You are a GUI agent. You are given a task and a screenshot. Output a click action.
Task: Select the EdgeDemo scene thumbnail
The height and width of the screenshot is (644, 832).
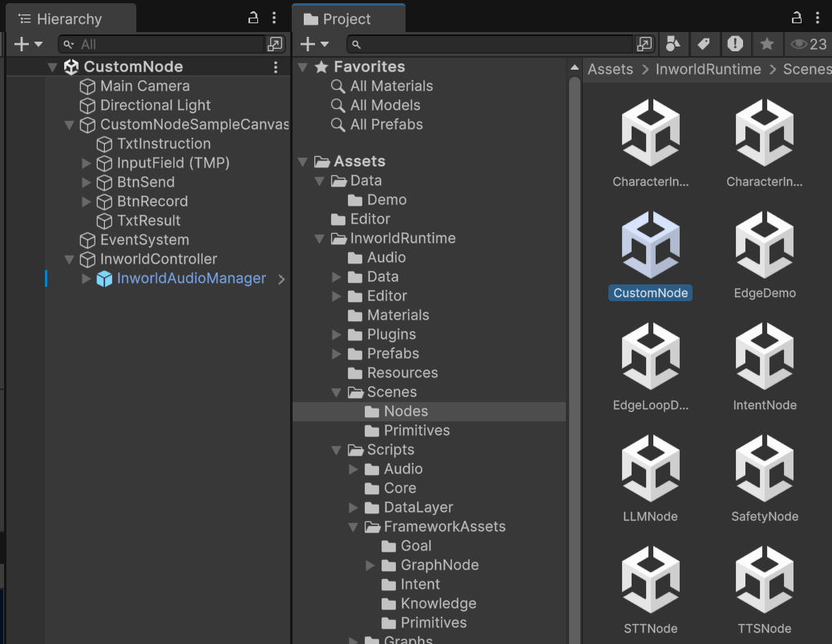764,244
